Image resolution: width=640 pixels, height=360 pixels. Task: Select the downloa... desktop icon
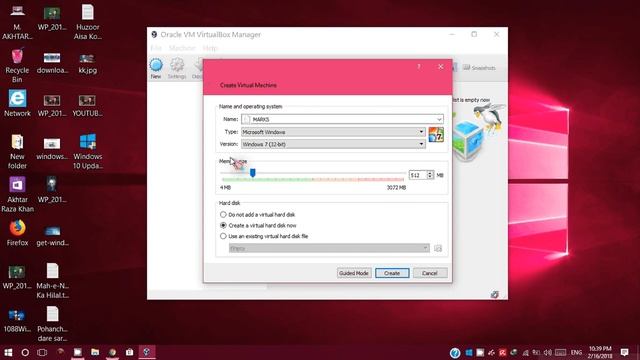pos(52,63)
